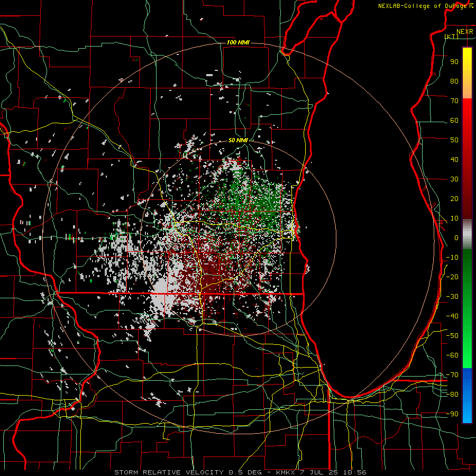This screenshot has height=476, width=476.
Task: Click the -10 value on velocity scale
Action: [x=452, y=258]
